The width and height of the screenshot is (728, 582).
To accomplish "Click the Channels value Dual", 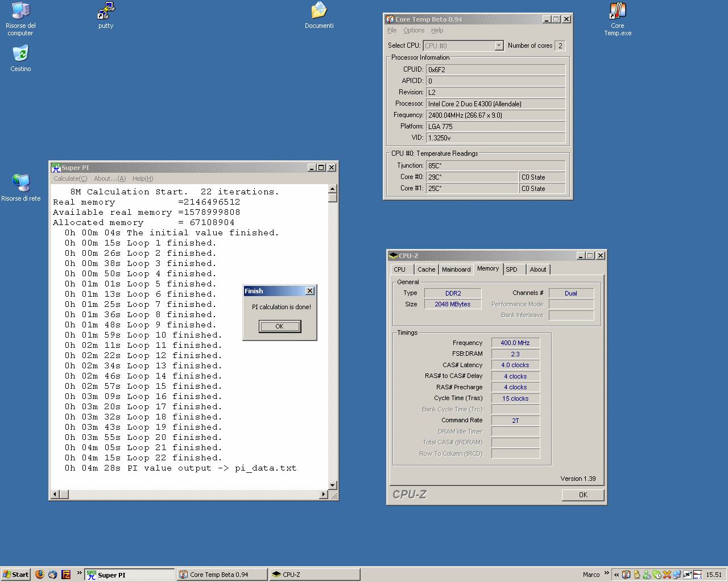I will [x=571, y=293].
